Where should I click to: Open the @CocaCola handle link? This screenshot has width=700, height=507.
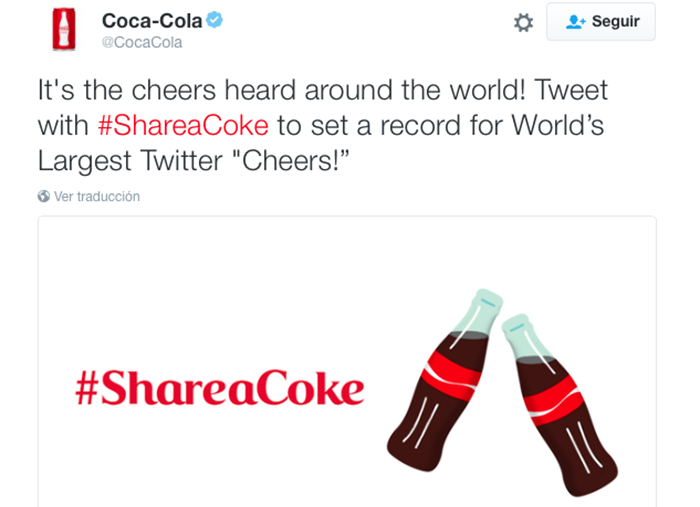pyautogui.click(x=142, y=42)
